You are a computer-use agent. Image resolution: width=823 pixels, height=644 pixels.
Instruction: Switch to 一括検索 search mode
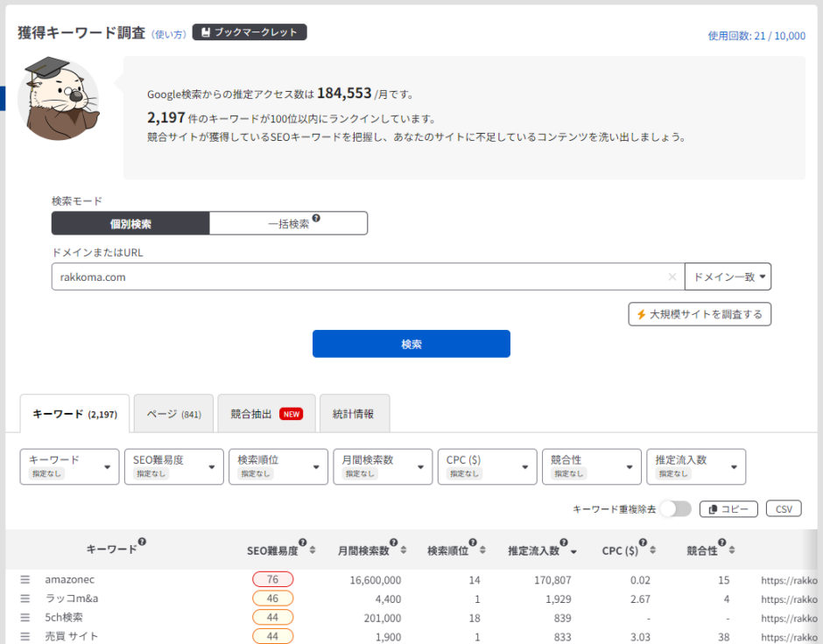(288, 223)
